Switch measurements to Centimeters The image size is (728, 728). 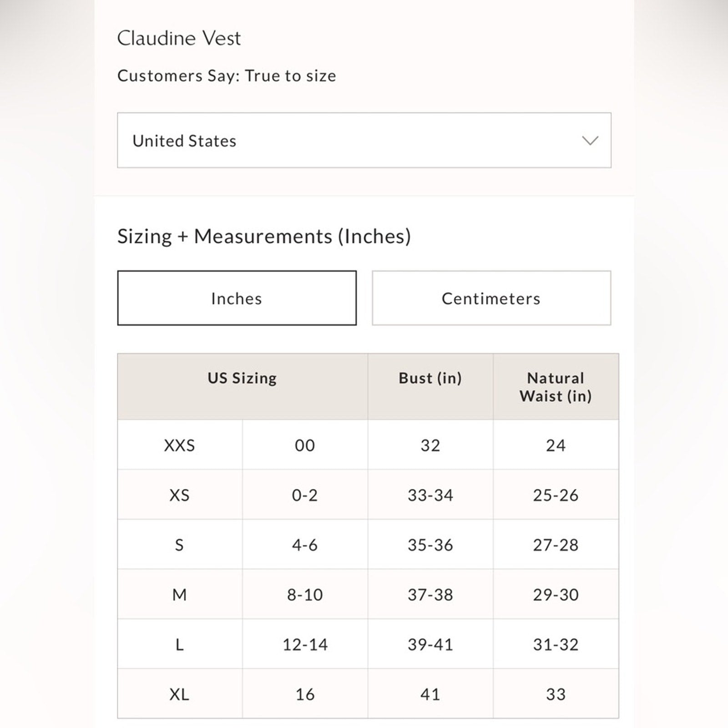tap(491, 298)
